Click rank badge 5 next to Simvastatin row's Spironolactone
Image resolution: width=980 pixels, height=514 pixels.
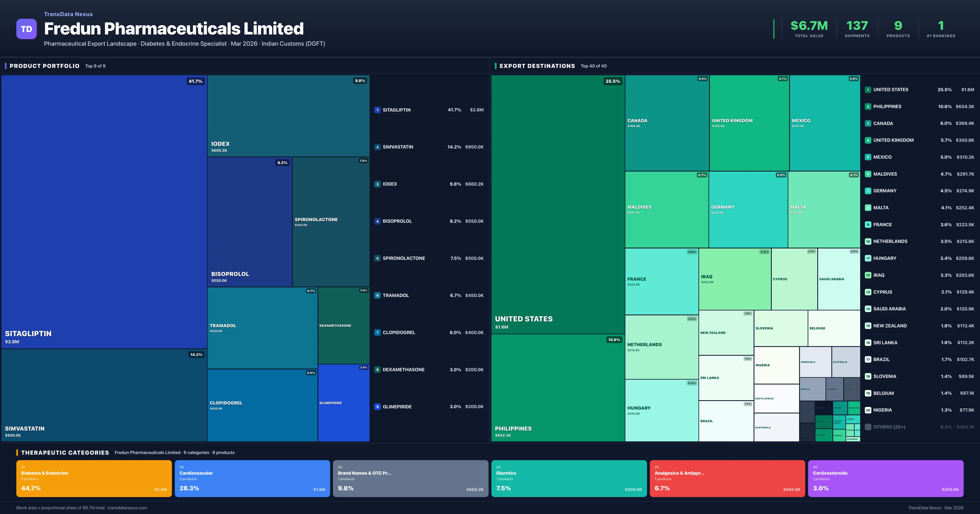click(x=377, y=258)
